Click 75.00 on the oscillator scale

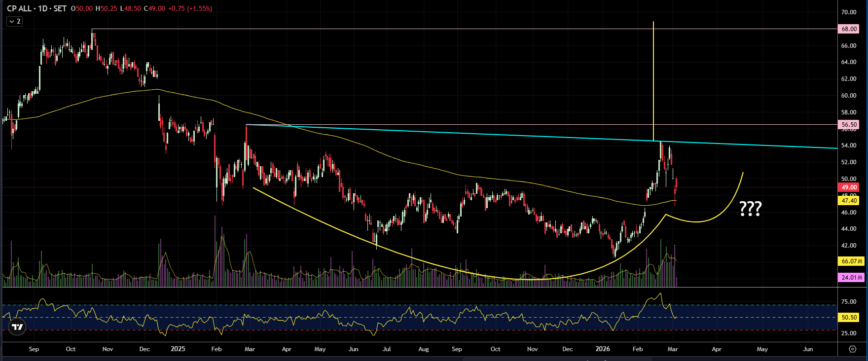tap(849, 302)
